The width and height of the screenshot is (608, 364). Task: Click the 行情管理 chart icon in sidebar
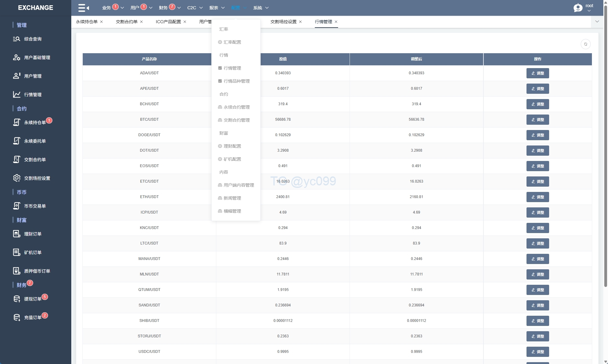coord(16,94)
